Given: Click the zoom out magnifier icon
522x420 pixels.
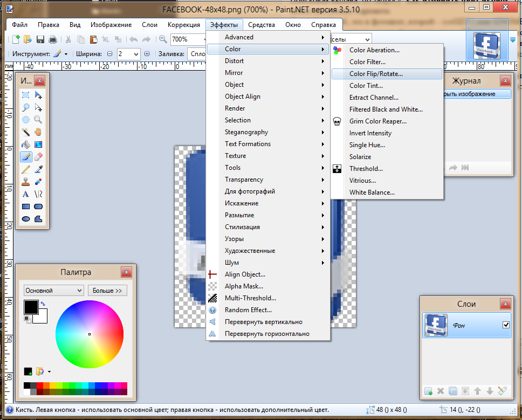Looking at the screenshot, I should coord(163,39).
